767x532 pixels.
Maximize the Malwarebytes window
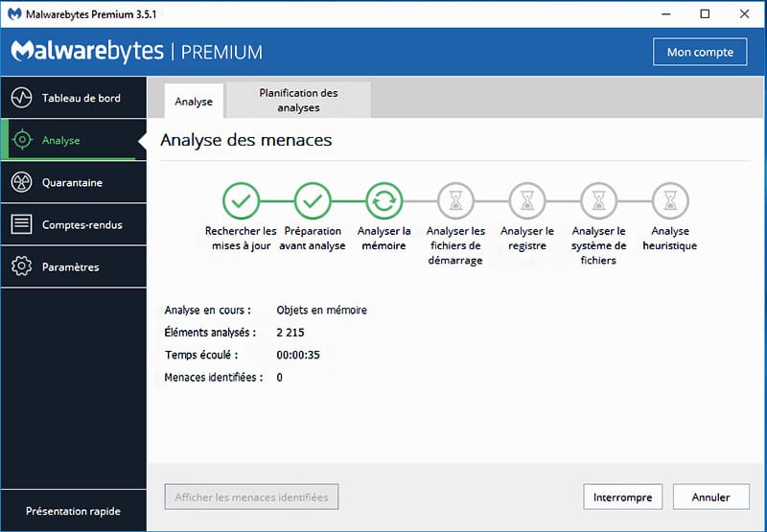tap(705, 13)
